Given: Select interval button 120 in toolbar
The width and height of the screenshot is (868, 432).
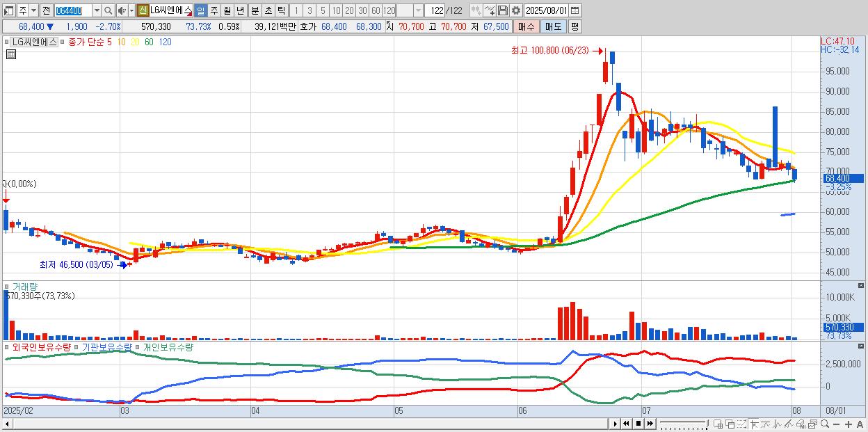Looking at the screenshot, I should (389, 10).
